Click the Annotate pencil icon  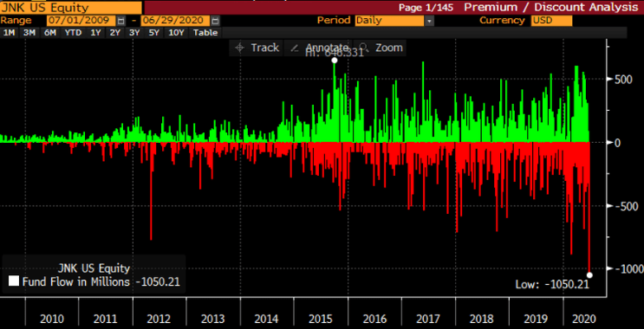[294, 48]
